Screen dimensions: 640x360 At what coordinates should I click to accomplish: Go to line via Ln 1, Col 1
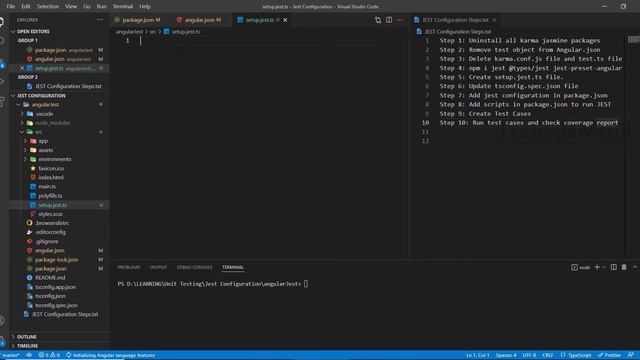tap(478, 355)
